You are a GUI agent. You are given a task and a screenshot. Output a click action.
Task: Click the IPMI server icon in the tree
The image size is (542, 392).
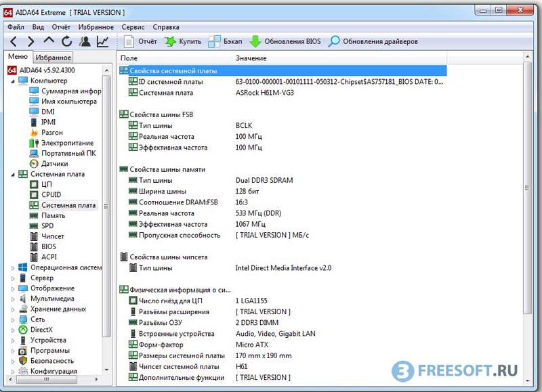tap(34, 122)
